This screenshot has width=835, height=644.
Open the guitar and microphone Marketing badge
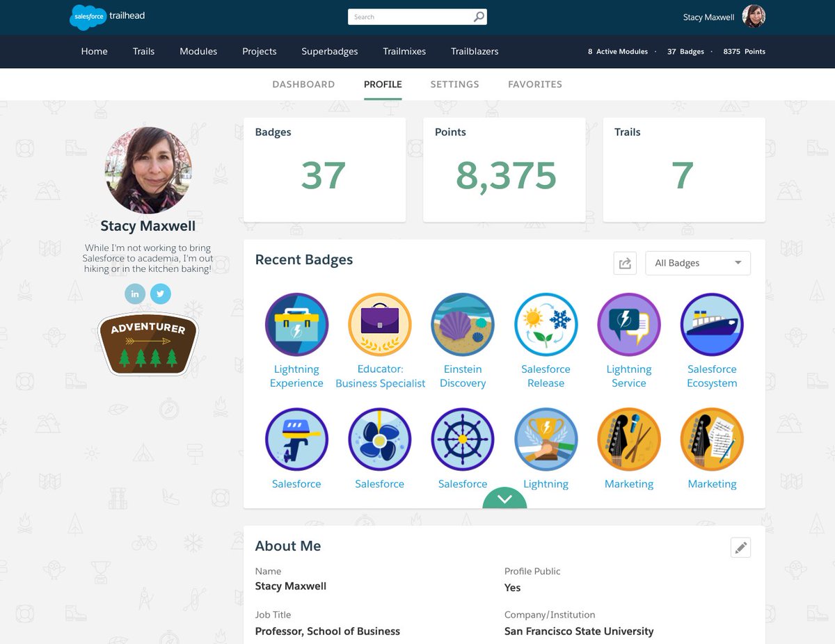pos(629,440)
